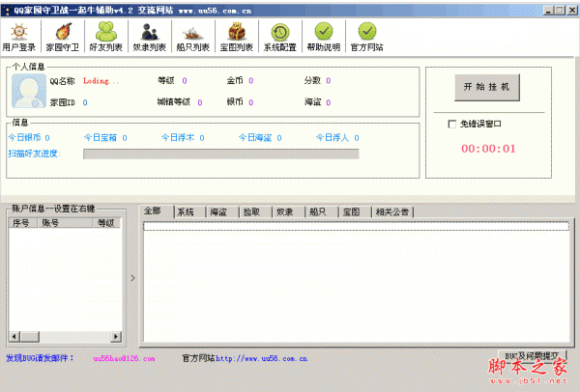Click the 今日宝箱 label
The width and height of the screenshot is (580, 392).
pyautogui.click(x=101, y=137)
